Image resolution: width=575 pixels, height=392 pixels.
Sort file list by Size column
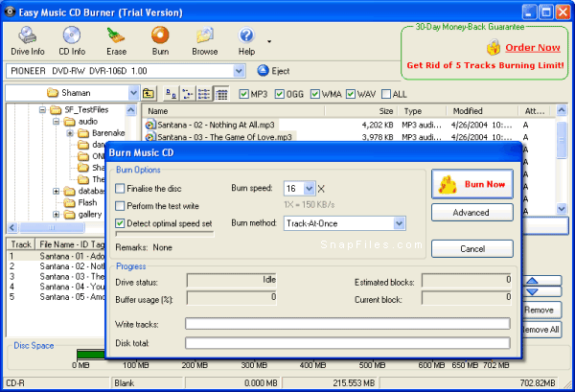[362, 111]
